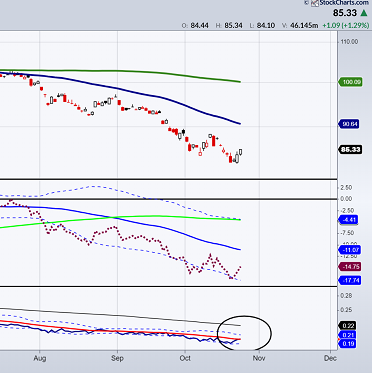
Task: Click the 0.28 lower panel axis label
Action: pos(346,296)
